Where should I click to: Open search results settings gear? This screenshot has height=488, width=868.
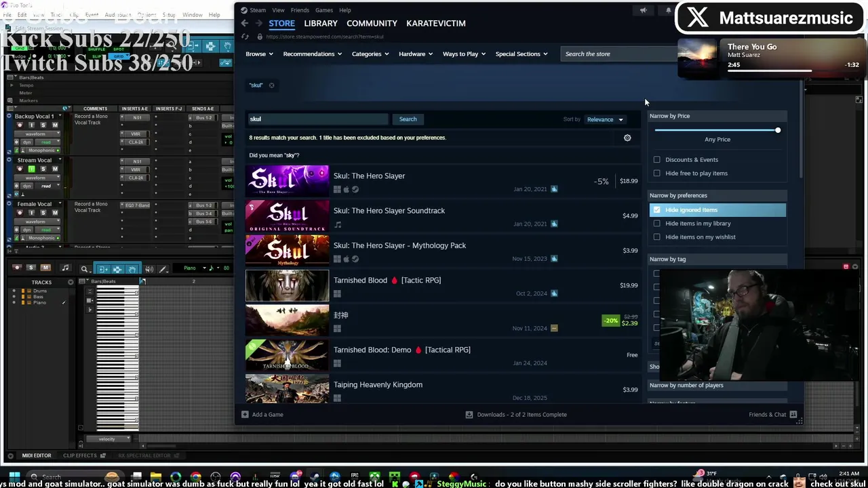tap(627, 138)
